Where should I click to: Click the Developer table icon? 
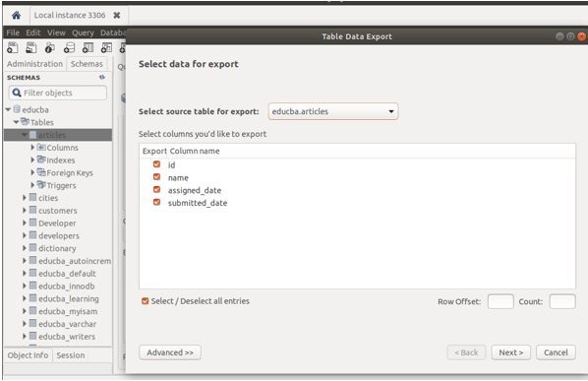click(x=33, y=222)
